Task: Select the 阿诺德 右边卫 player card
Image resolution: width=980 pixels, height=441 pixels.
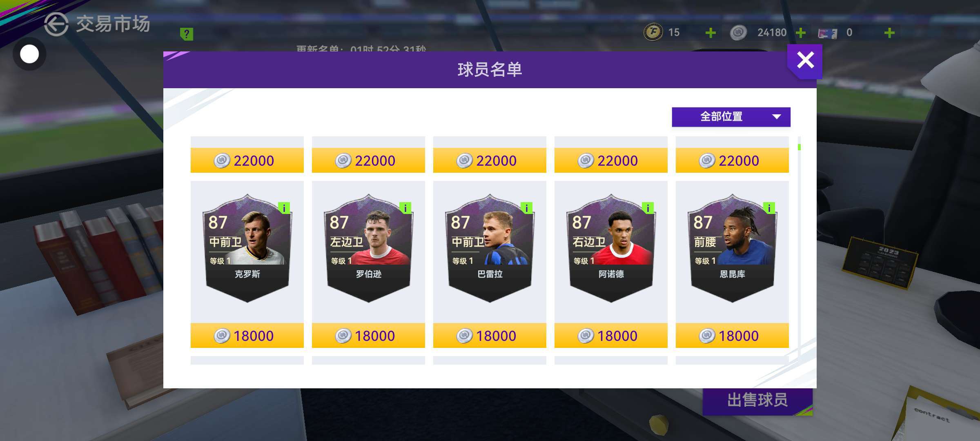Action: click(x=611, y=248)
